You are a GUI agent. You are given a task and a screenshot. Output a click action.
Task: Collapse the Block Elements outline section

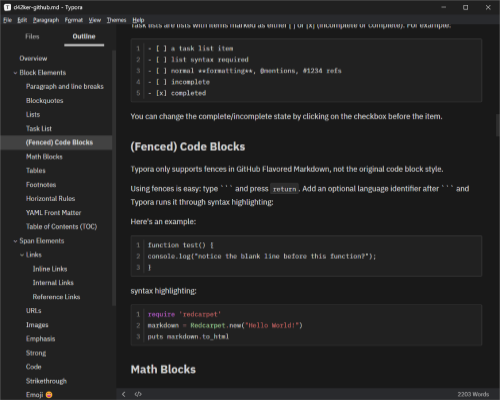click(15, 73)
